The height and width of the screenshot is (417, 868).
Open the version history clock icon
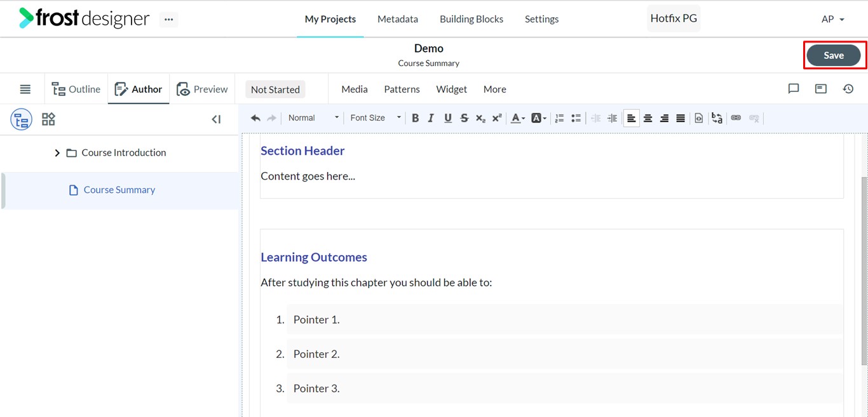coord(848,89)
